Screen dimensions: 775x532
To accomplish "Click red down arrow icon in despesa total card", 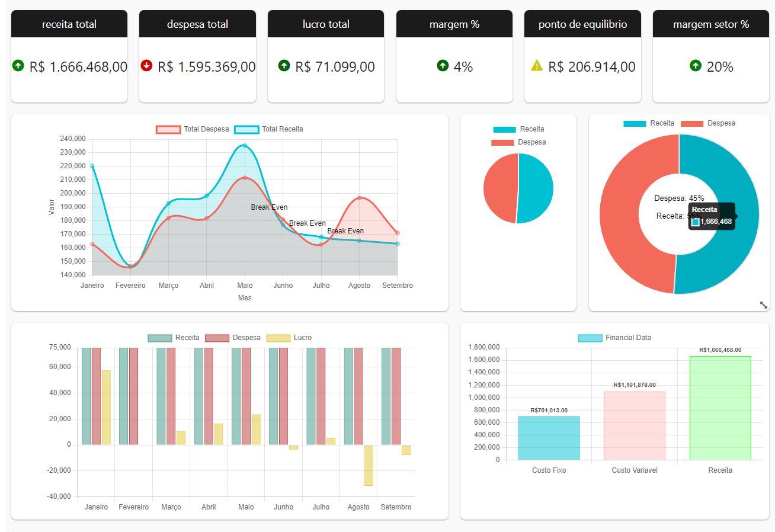I will 146,65.
